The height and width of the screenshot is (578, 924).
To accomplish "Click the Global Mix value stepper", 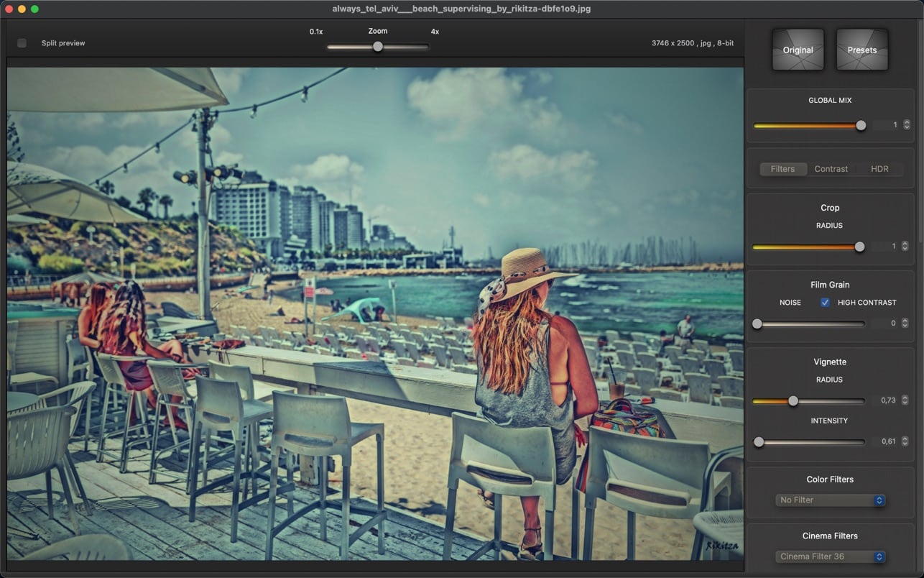I will click(906, 125).
